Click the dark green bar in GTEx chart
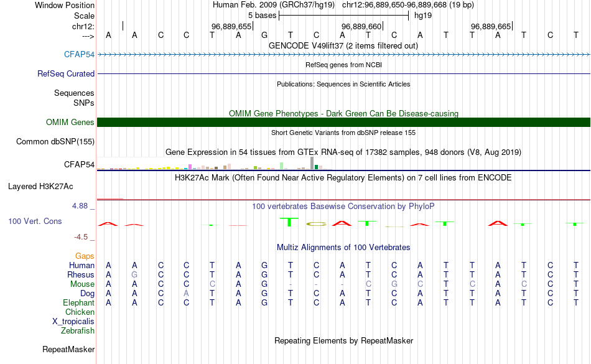This screenshot has height=364, width=591. click(x=316, y=167)
